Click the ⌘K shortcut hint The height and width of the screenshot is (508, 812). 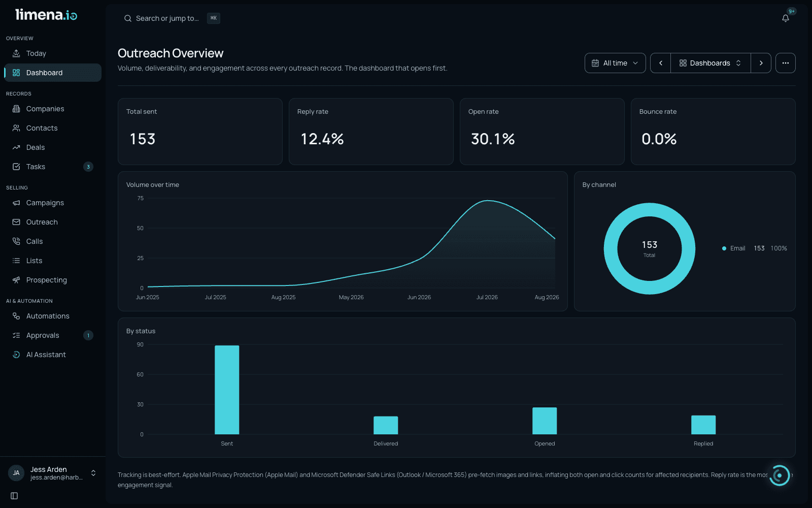coord(214,18)
